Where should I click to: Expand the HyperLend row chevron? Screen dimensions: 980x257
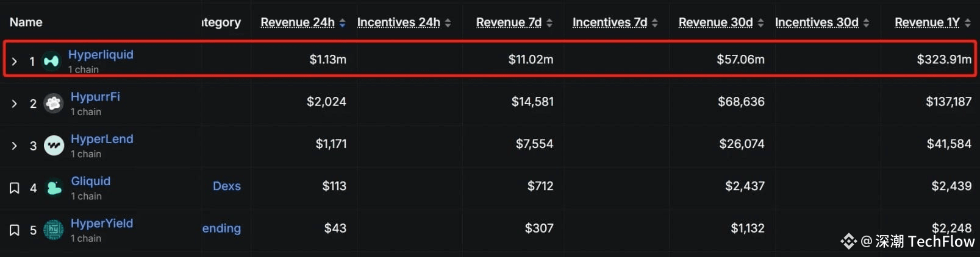click(x=15, y=146)
